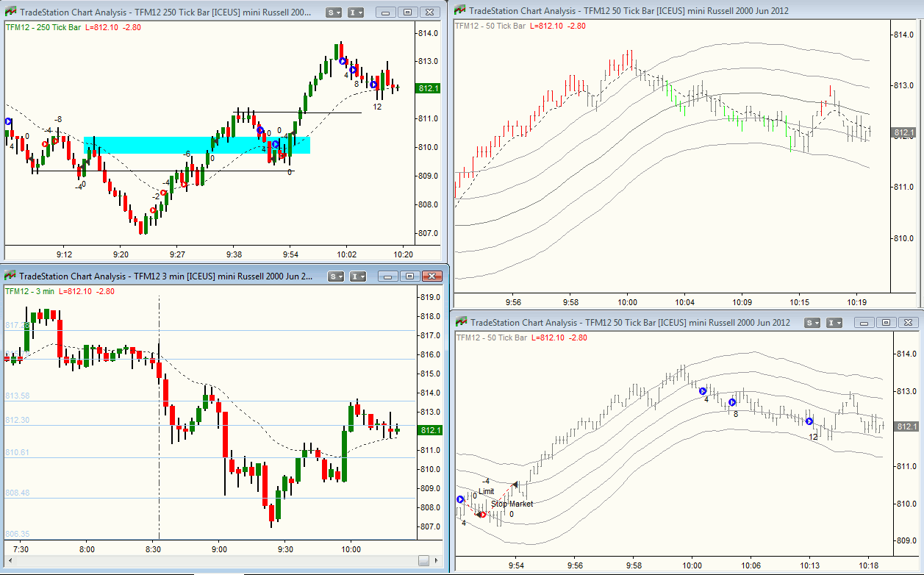Open the S dropdown in 250 Tick Bar window
The image size is (924, 575).
334,12
